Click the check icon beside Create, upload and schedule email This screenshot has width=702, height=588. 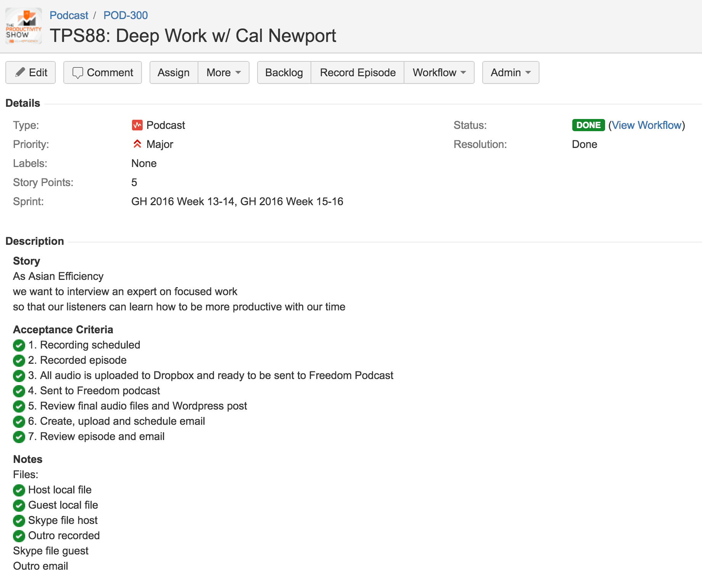point(19,421)
